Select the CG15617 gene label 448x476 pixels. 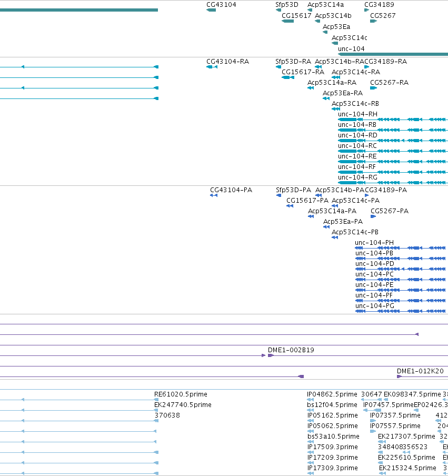click(296, 15)
